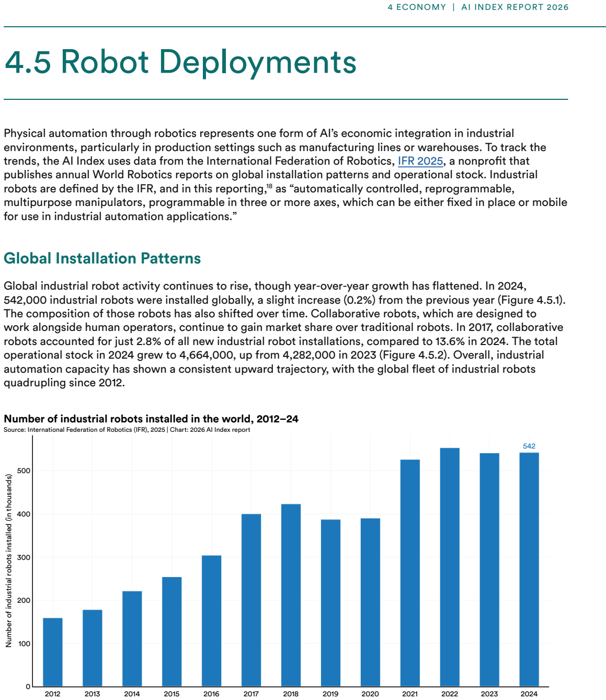Screen dimensions: 606x700
Task: Click the x-axis label 2012
Action: [53, 694]
